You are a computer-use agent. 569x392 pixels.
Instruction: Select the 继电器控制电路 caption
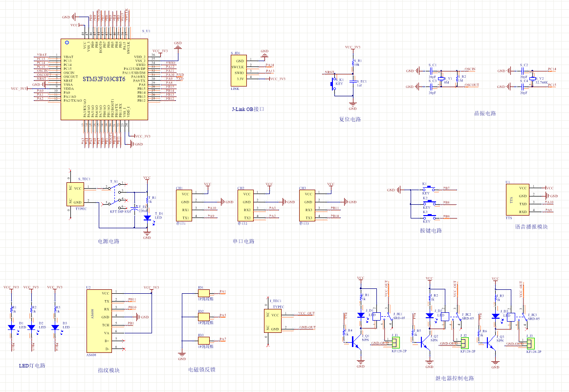pyautogui.click(x=455, y=378)
